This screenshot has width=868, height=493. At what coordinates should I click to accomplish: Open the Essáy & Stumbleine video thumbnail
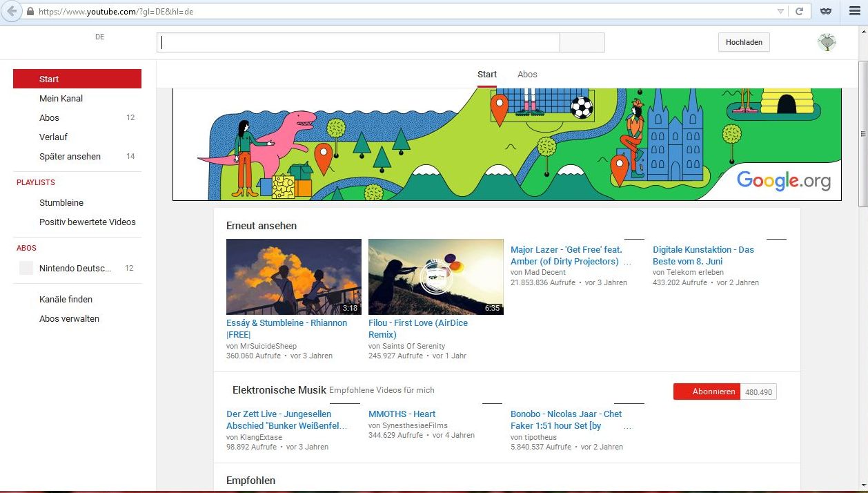pos(294,277)
